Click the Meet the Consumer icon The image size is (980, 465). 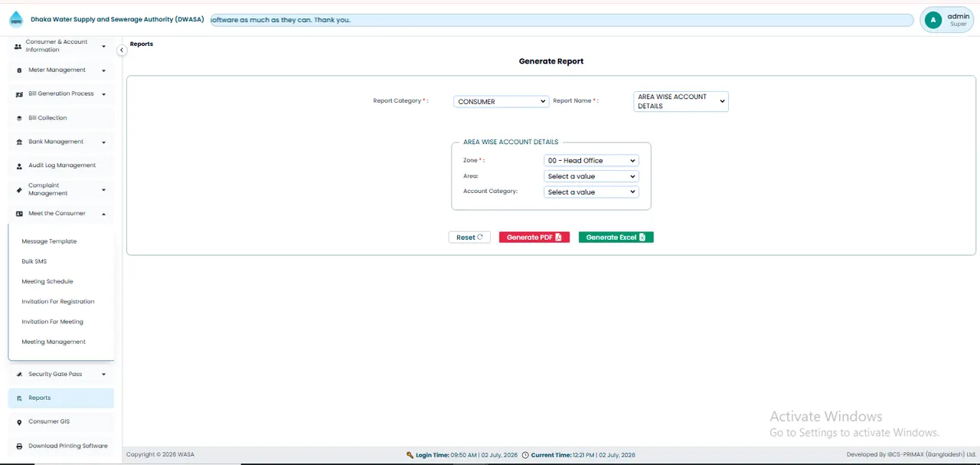(19, 214)
